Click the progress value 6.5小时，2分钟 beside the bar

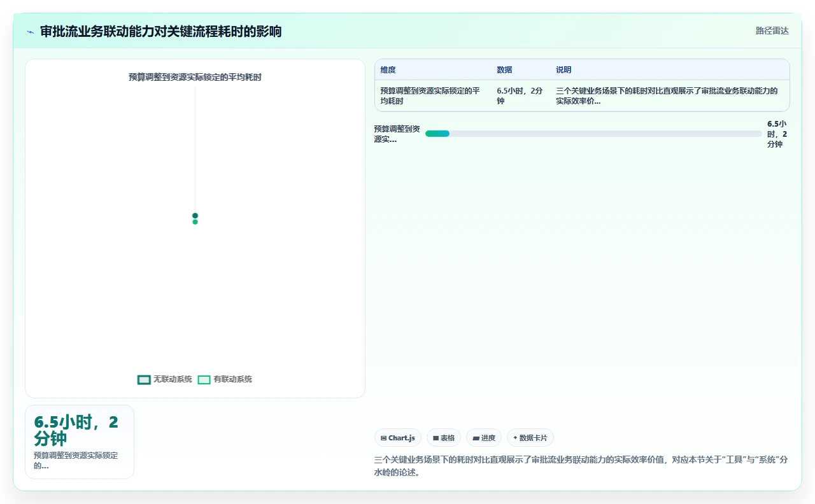777,134
